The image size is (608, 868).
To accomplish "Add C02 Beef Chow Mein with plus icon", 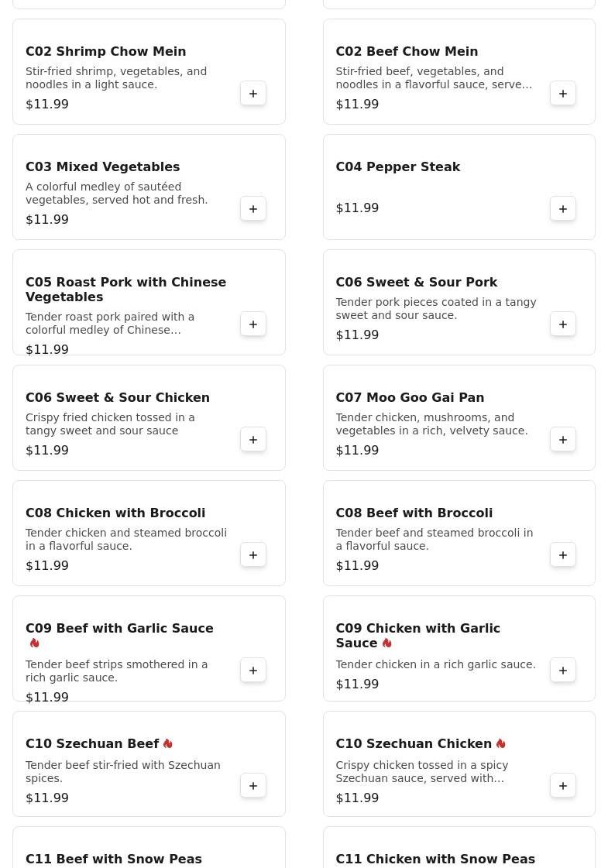I will tap(562, 94).
